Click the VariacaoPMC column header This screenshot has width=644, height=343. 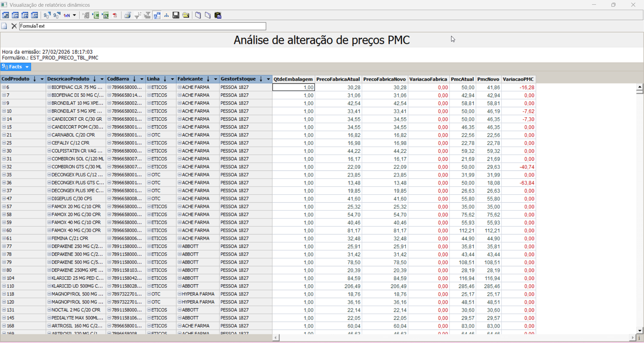coord(518,79)
